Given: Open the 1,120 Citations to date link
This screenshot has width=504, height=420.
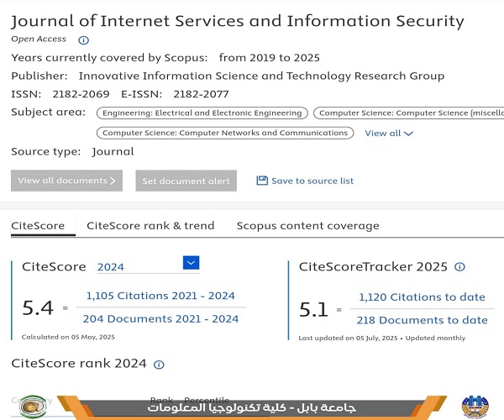Looking at the screenshot, I should tap(422, 297).
